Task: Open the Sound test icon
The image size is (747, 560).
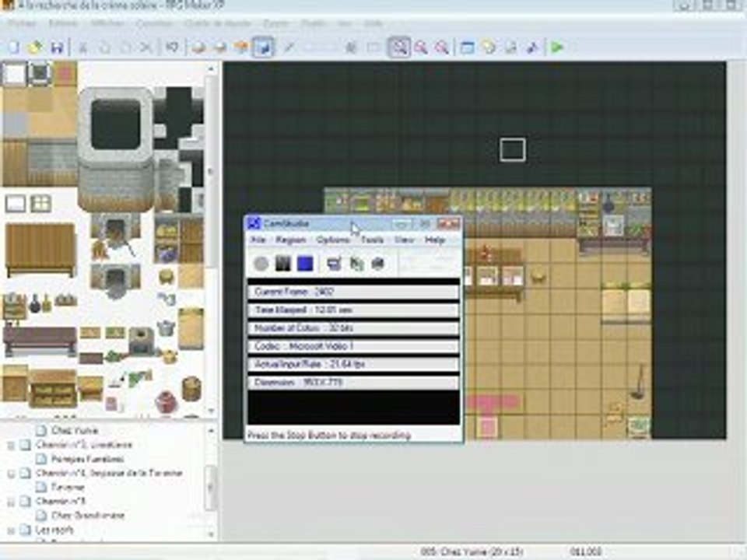Action: point(531,47)
